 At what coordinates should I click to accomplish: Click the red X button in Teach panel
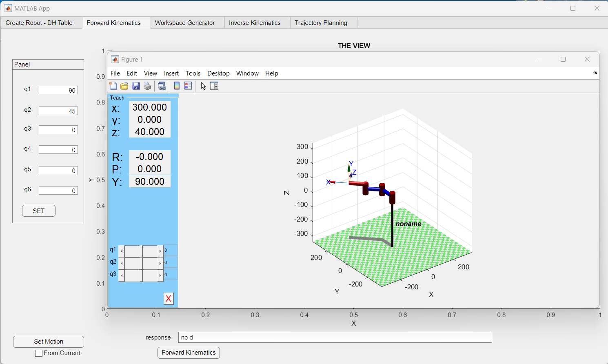click(168, 299)
